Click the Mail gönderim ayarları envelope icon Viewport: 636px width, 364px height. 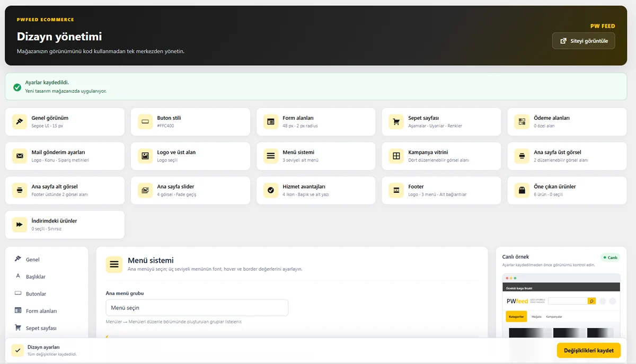[x=20, y=156]
